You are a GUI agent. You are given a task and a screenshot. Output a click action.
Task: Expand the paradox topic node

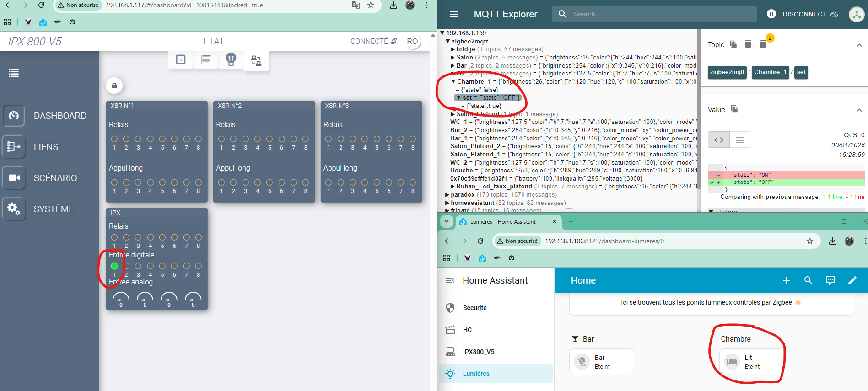tap(447, 195)
